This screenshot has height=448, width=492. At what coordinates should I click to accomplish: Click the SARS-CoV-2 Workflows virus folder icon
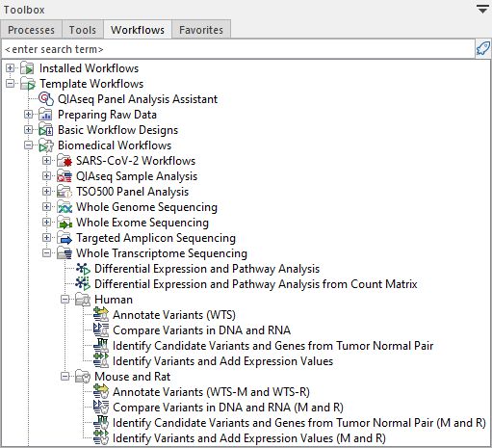65,161
